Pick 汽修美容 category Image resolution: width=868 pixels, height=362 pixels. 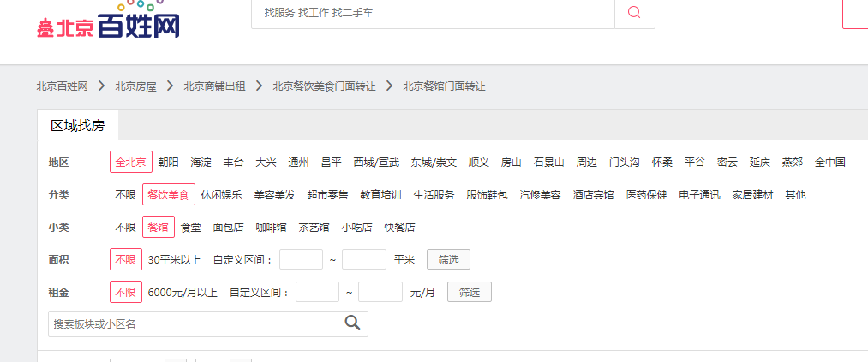coord(541,194)
